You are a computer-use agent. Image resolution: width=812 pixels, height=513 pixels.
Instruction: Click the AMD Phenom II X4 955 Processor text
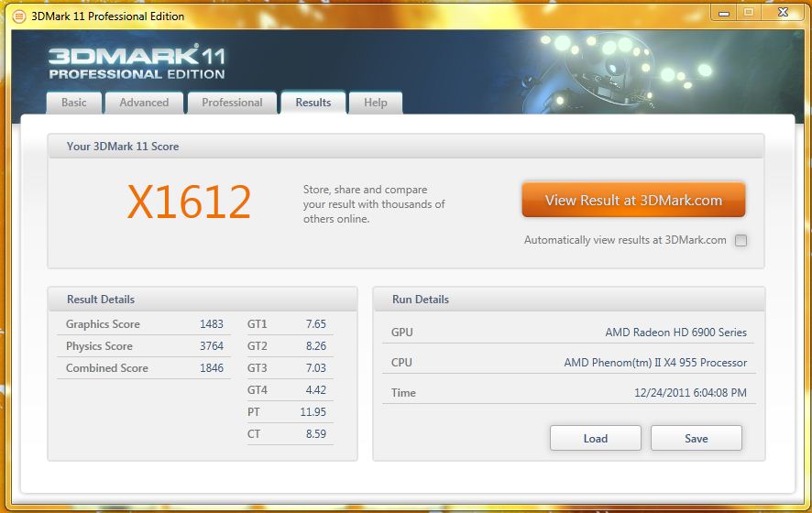[x=655, y=363]
